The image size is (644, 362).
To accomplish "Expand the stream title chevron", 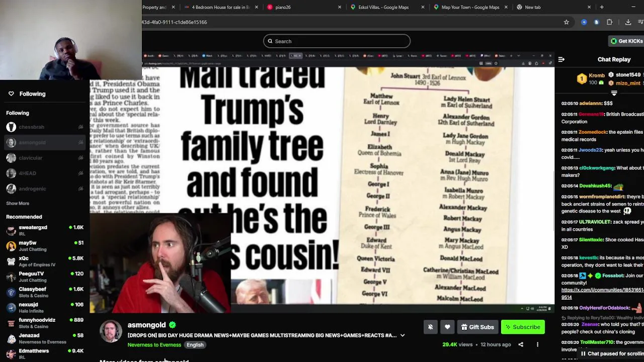I will tap(403, 335).
